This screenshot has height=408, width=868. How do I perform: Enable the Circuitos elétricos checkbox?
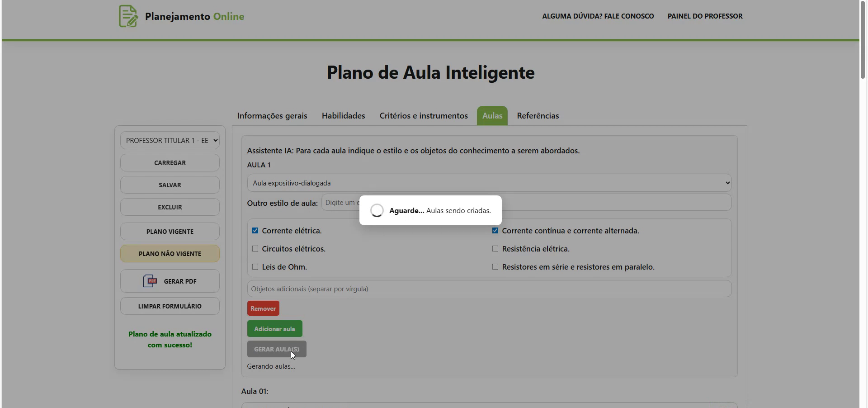tap(255, 248)
